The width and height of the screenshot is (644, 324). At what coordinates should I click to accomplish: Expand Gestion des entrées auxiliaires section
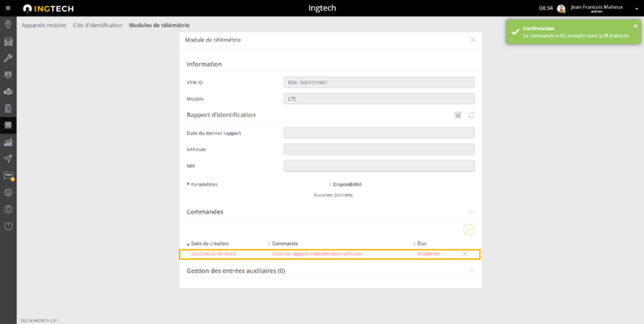coord(471,271)
